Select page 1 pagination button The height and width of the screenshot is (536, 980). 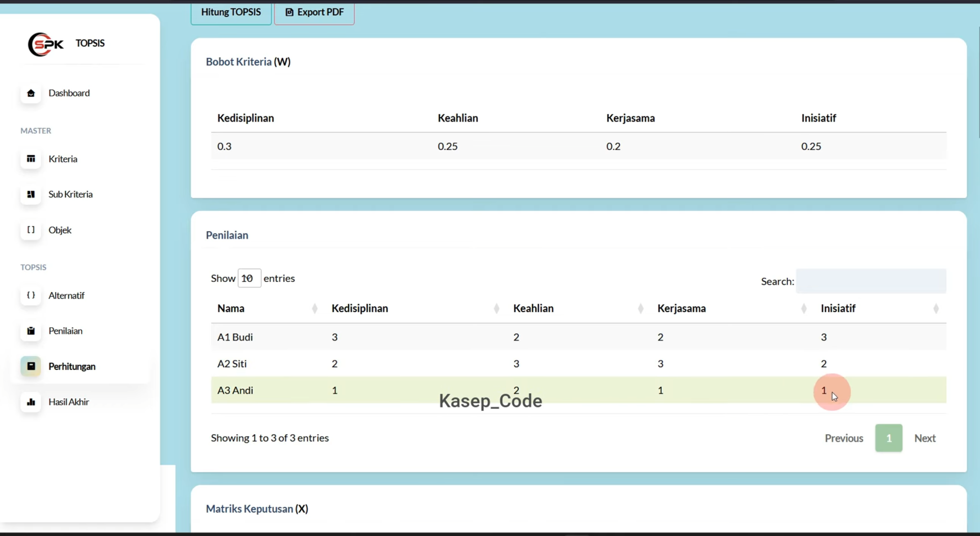pyautogui.click(x=889, y=438)
